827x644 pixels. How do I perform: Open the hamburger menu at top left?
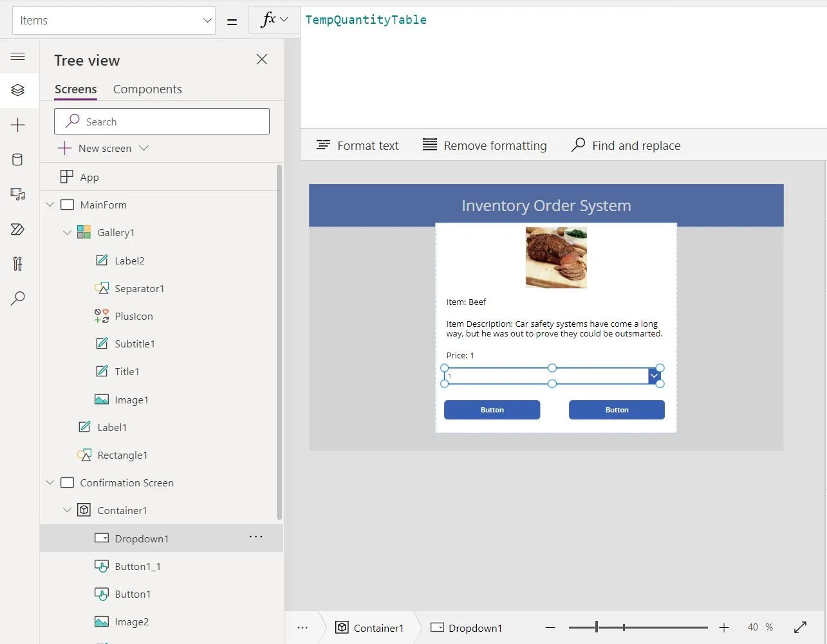(19, 57)
